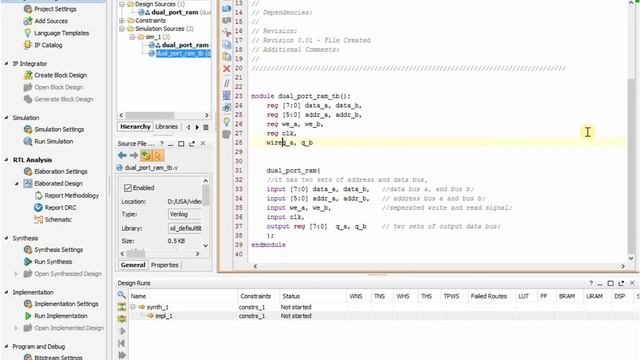The image size is (640, 360).
Task: Click the search icon in Design Runs
Action: pyautogui.click(x=121, y=294)
